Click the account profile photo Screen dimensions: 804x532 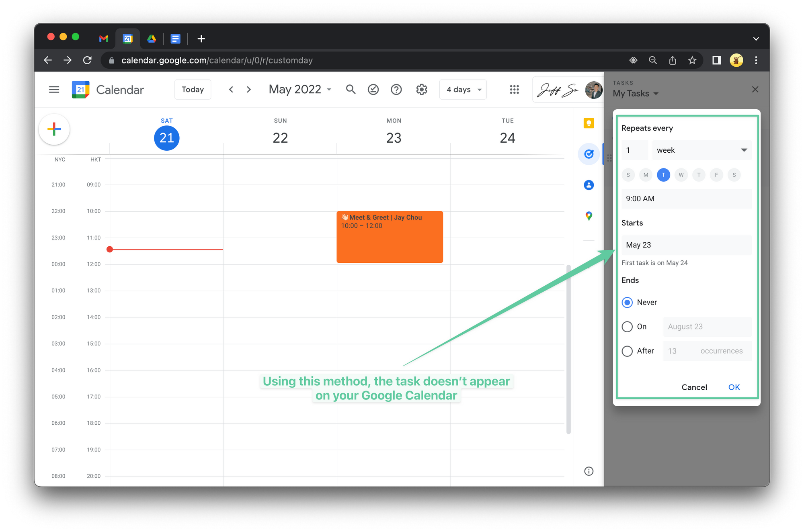593,90
